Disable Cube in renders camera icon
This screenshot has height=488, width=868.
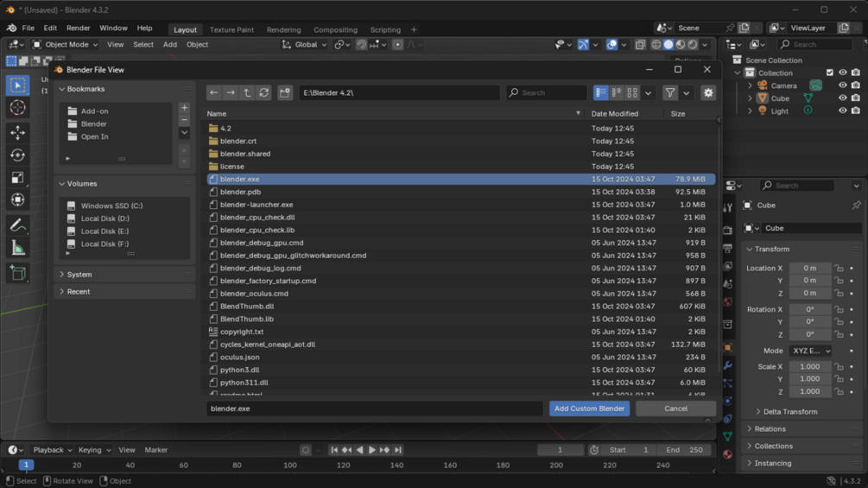(856, 98)
